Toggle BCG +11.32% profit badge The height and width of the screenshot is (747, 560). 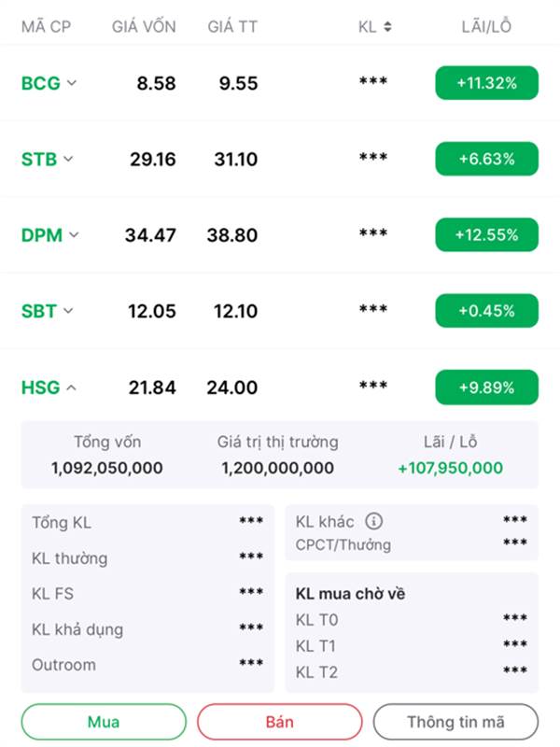click(x=486, y=83)
